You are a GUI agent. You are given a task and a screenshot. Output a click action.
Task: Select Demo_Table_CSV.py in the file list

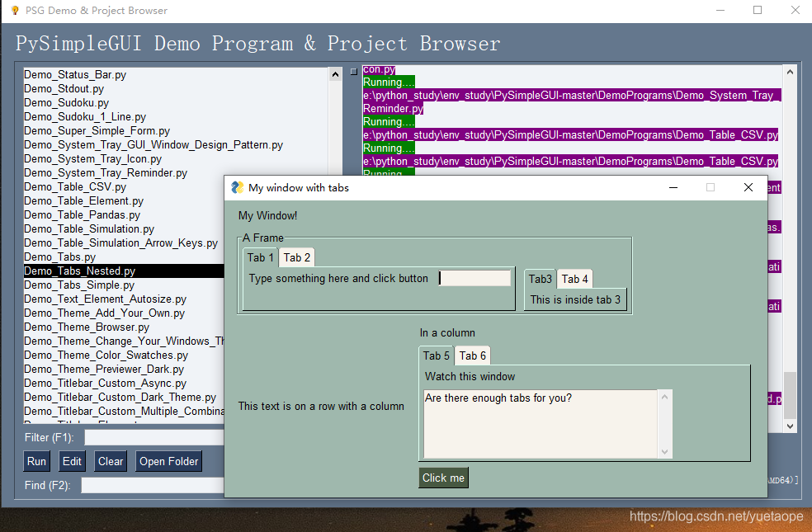(x=75, y=186)
